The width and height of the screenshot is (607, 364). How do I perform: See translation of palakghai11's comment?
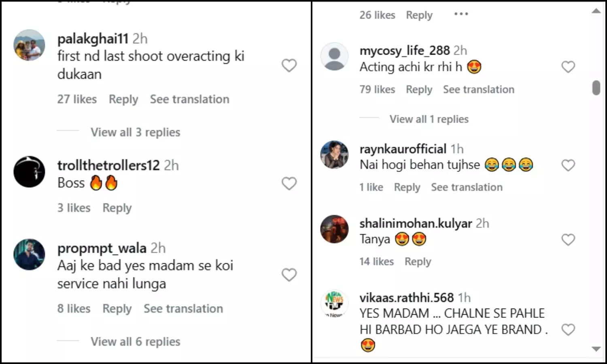tap(189, 99)
